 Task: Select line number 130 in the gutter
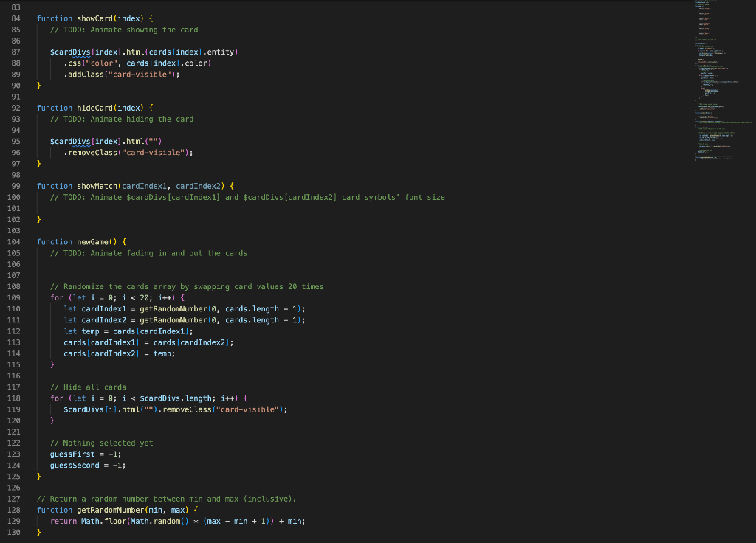tap(13, 532)
